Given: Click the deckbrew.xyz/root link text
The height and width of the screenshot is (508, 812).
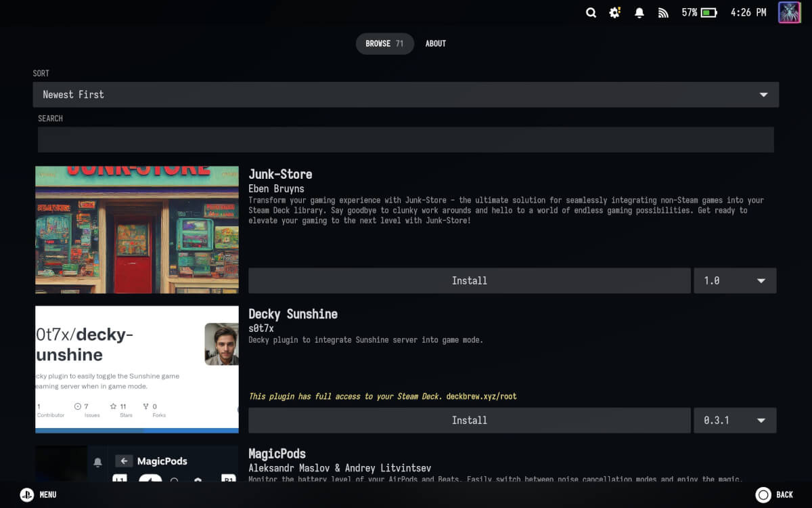Looking at the screenshot, I should [x=482, y=396].
